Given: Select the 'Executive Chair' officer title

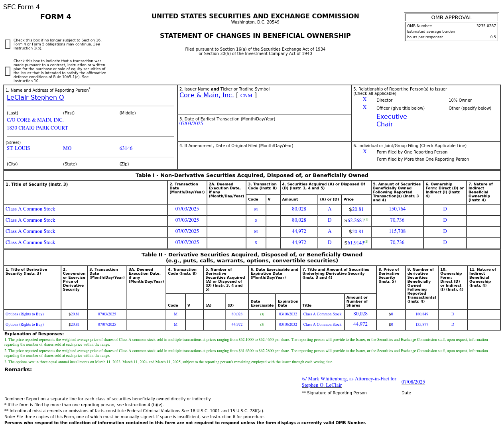Looking at the screenshot, I should tap(392, 120).
